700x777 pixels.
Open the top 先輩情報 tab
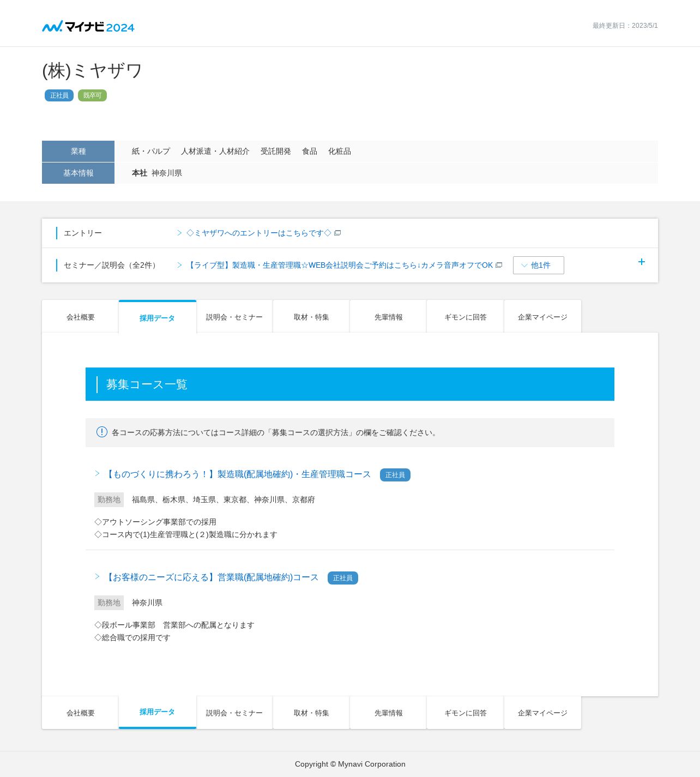388,316
